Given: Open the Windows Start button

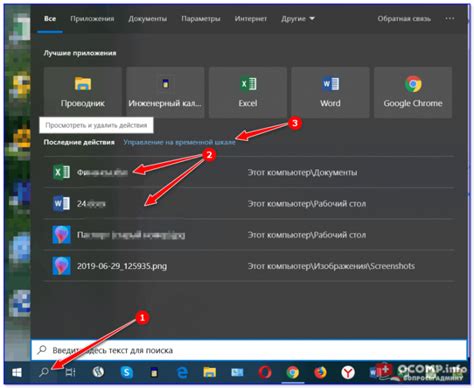Looking at the screenshot, I should pos(17,372).
